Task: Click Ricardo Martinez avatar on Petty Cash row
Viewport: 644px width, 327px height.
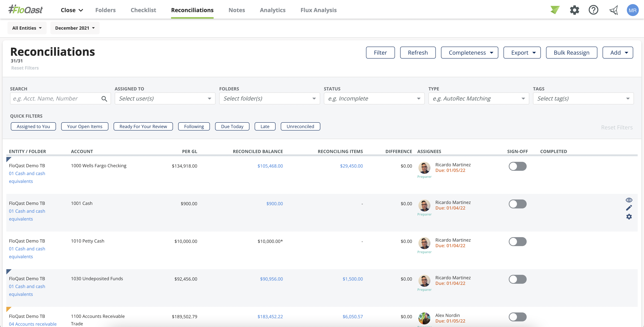Action: (x=424, y=243)
